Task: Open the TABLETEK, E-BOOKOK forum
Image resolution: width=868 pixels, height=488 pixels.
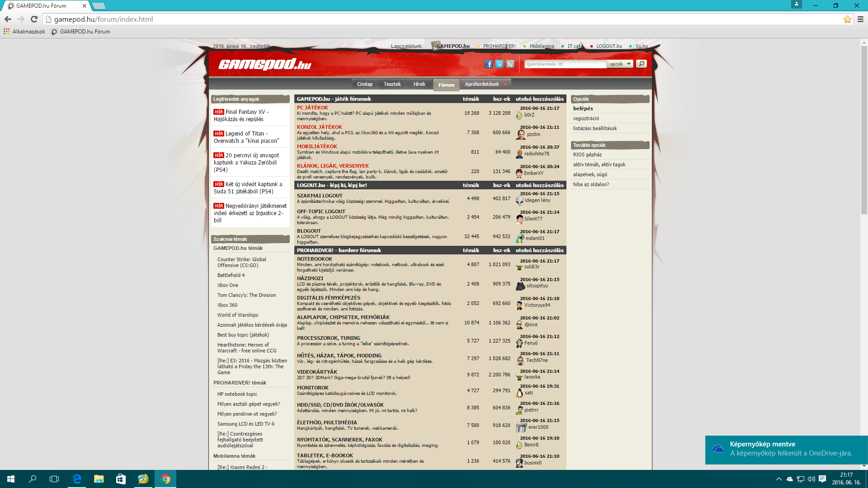Action: (325, 455)
